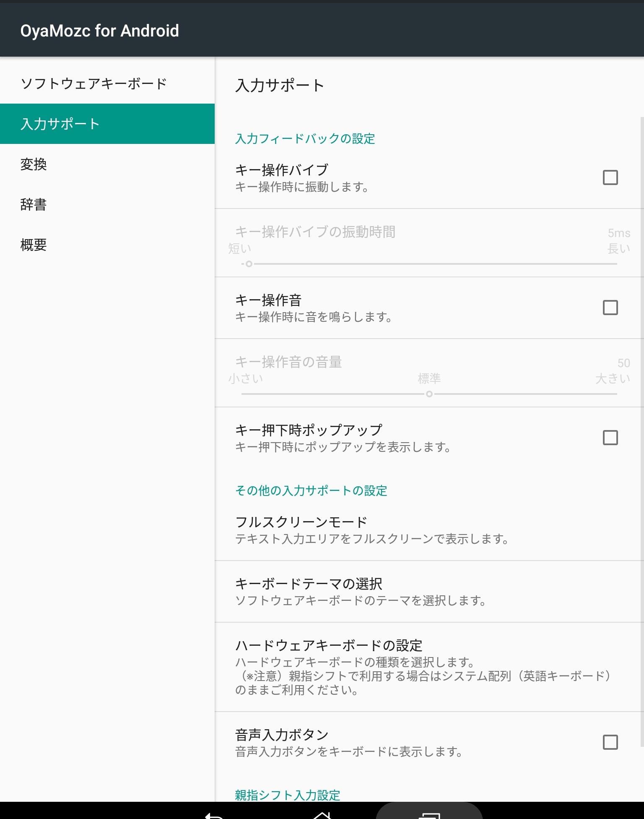
Task: Tap the Android back navigation icon
Action: coord(214,816)
